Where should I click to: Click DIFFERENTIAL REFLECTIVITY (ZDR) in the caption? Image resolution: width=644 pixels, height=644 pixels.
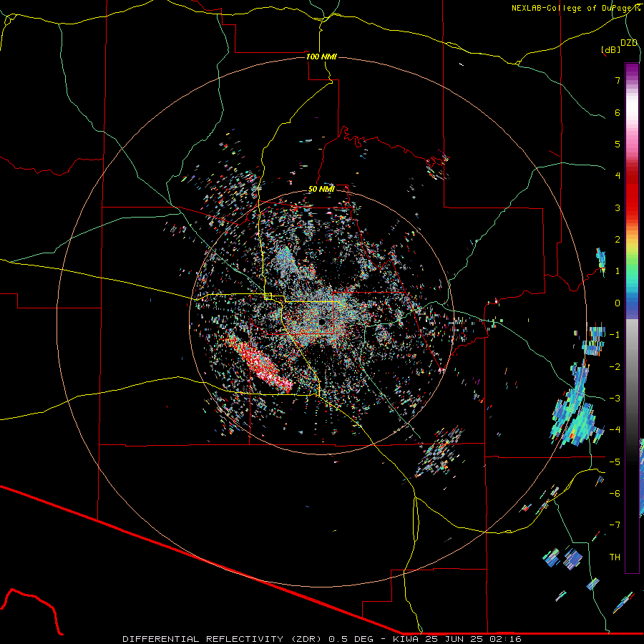pyautogui.click(x=223, y=639)
